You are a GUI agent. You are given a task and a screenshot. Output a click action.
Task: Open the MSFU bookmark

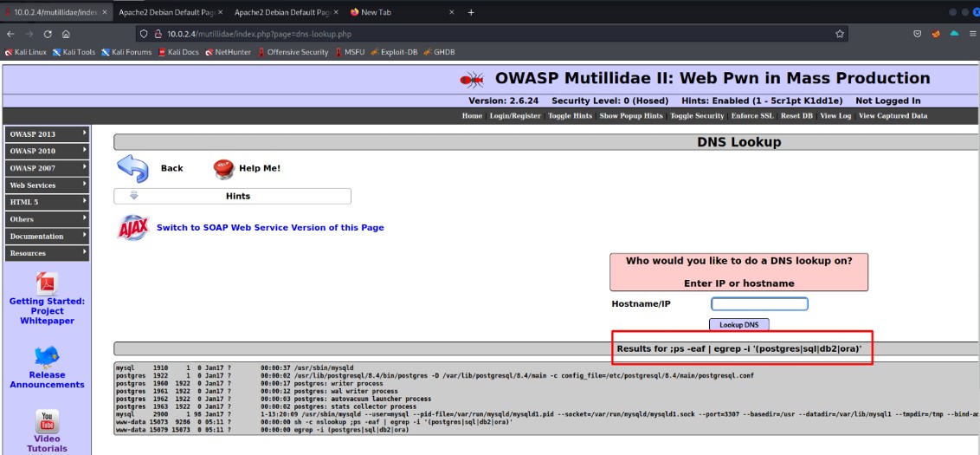[x=350, y=52]
